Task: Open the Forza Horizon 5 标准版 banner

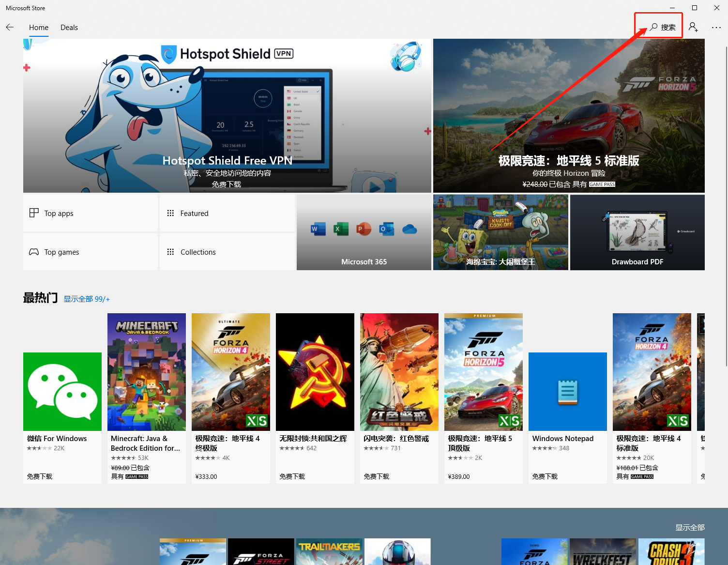Action: coord(569,116)
